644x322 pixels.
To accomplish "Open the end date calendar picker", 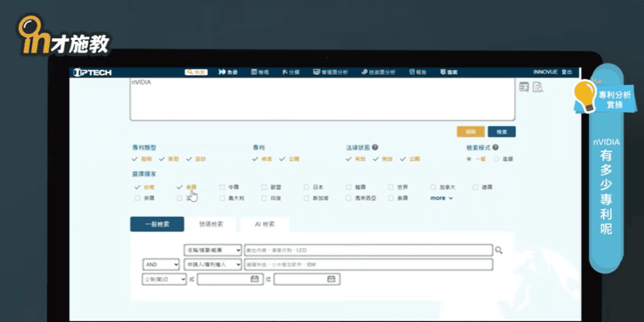I will coord(331,279).
